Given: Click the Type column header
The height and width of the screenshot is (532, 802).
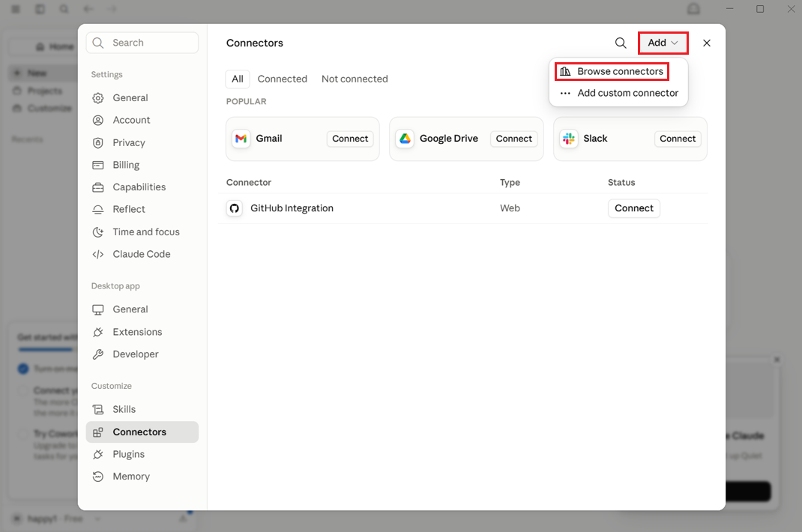Looking at the screenshot, I should (x=510, y=183).
